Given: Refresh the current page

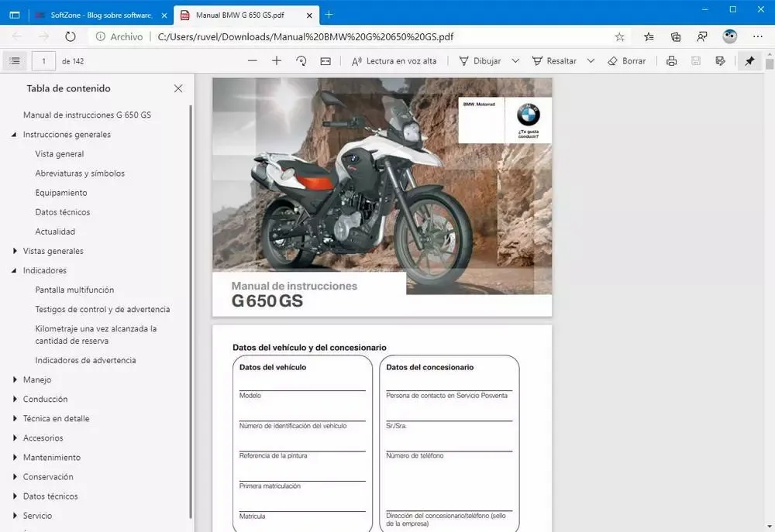Looking at the screenshot, I should (x=70, y=36).
